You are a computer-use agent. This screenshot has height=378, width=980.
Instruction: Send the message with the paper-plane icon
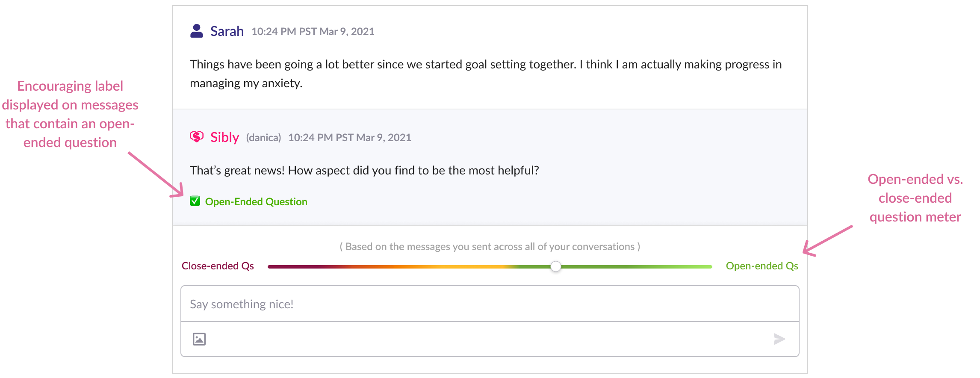coord(779,339)
